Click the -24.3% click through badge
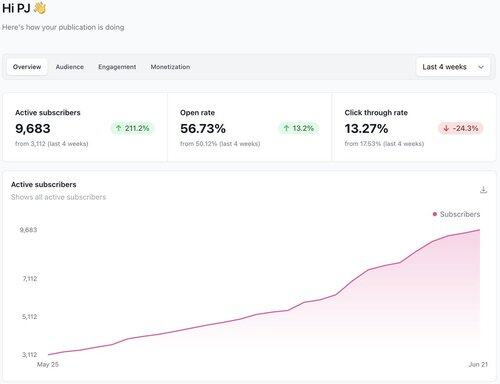 click(x=461, y=128)
